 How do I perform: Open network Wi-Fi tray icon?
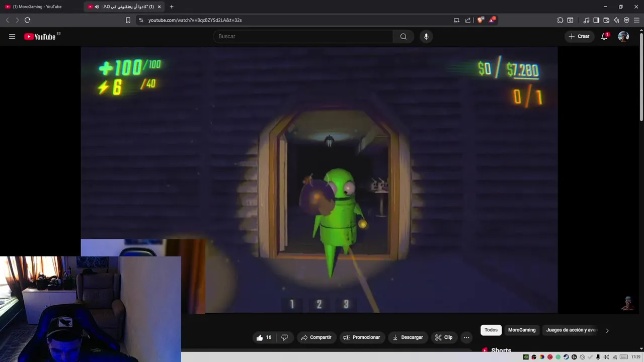click(614, 357)
